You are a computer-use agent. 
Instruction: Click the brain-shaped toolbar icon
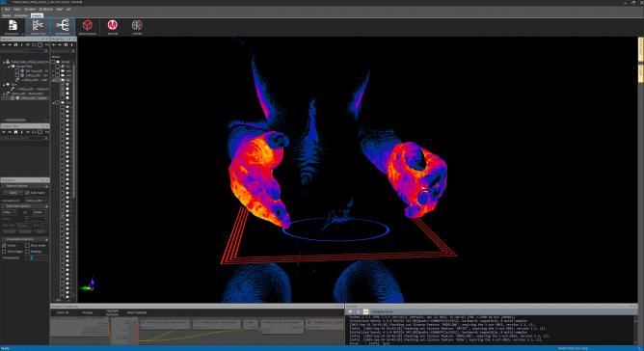click(x=137, y=25)
